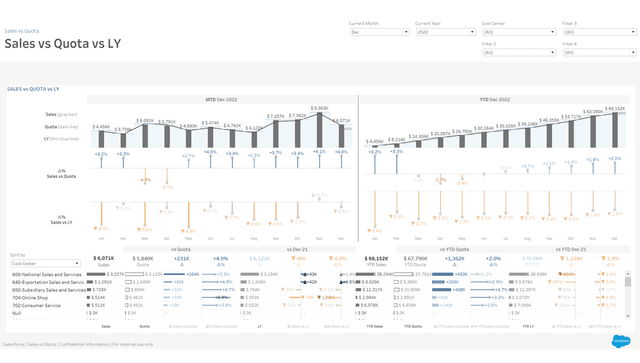Viewport: 640px width, 363px height.
Task: Click the vs Quota column header
Action: [x=181, y=249]
